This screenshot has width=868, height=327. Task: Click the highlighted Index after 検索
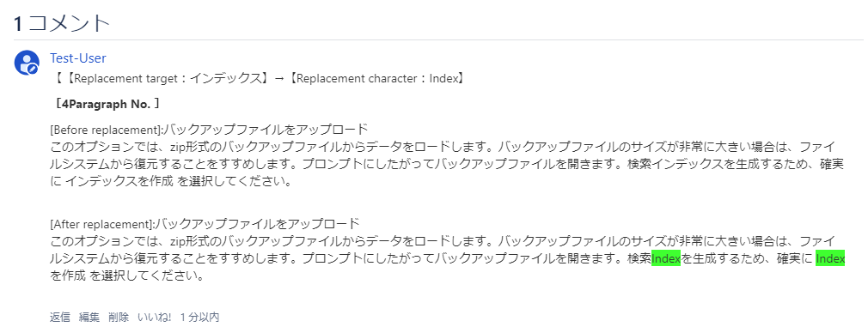coord(666,258)
